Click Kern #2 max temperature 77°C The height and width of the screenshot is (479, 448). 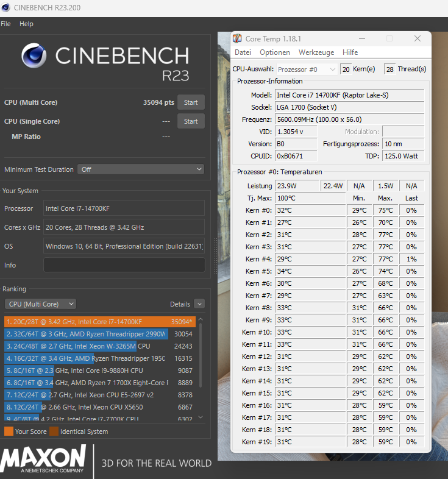point(385,235)
